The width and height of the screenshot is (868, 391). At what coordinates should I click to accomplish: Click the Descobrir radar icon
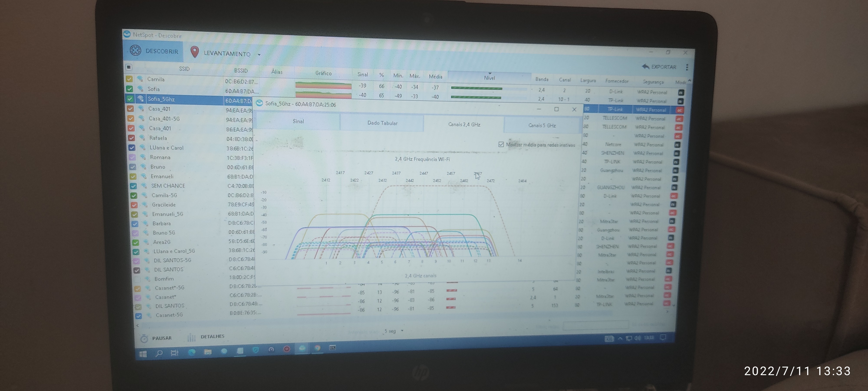click(x=135, y=51)
